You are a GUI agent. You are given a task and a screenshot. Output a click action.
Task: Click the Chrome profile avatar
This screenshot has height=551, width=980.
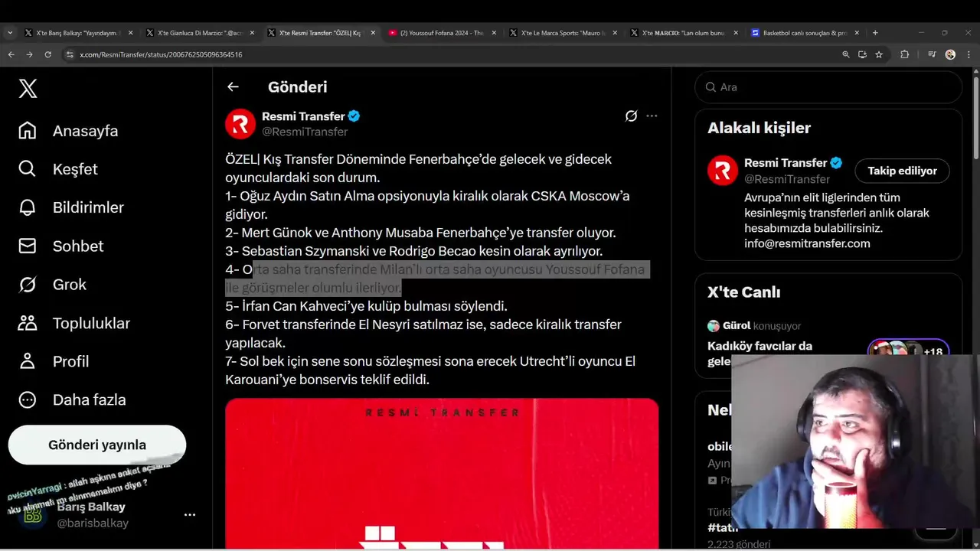950,54
